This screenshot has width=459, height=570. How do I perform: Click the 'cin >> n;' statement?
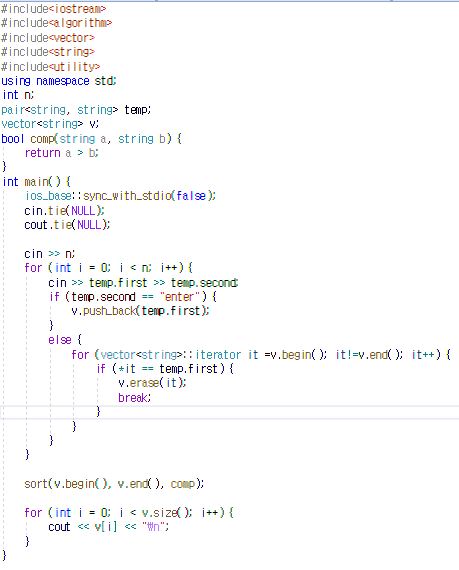(50, 254)
